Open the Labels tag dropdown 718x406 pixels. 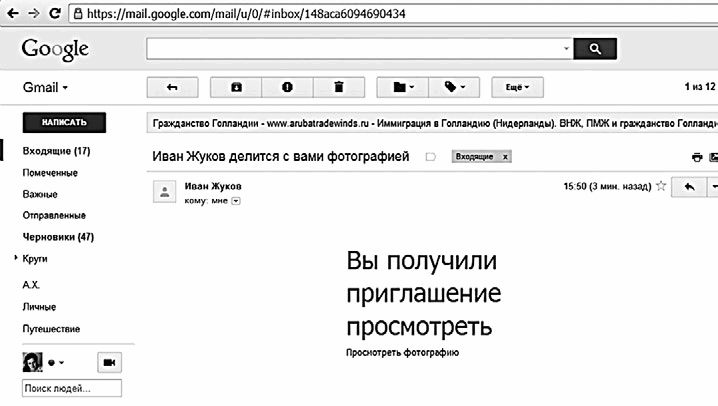tap(454, 87)
